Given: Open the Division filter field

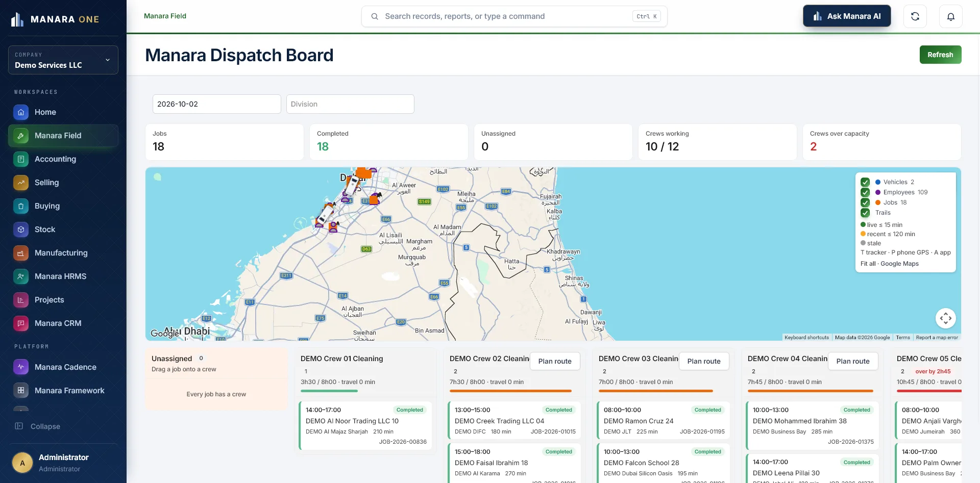Looking at the screenshot, I should [350, 104].
